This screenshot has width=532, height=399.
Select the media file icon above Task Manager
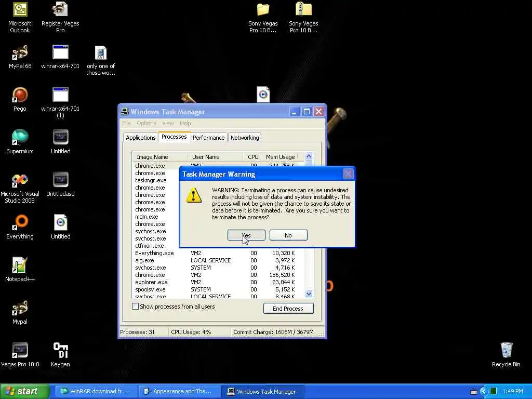pyautogui.click(x=263, y=95)
